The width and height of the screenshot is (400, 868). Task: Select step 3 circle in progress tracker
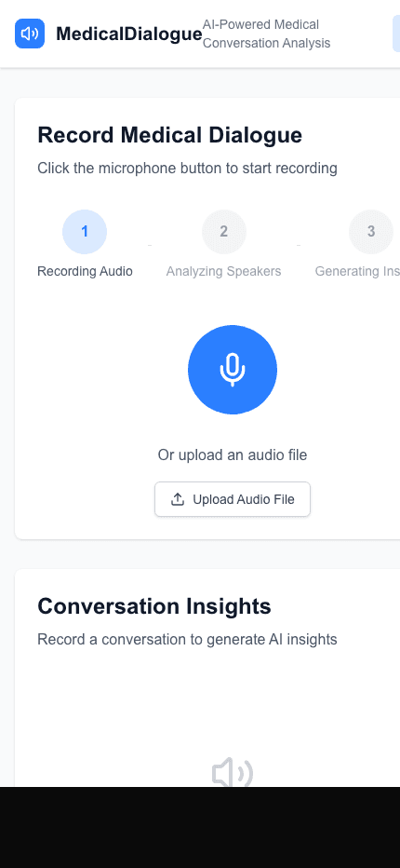coord(370,231)
